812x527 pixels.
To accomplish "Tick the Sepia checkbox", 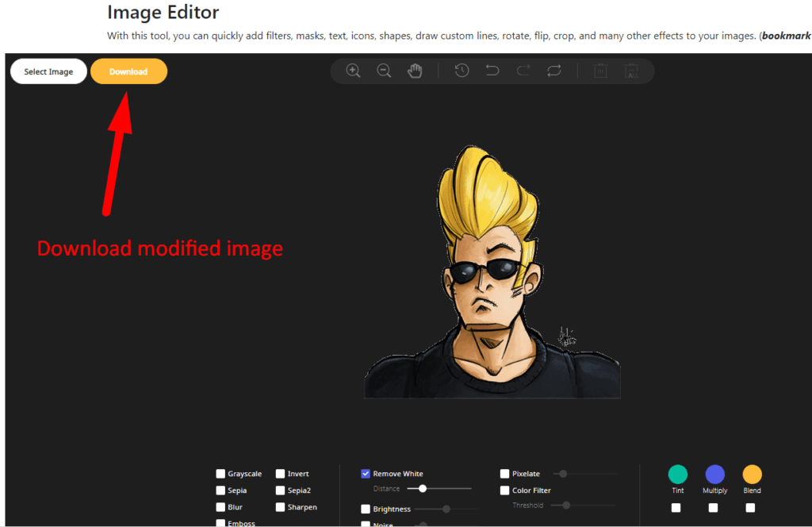I will (220, 490).
